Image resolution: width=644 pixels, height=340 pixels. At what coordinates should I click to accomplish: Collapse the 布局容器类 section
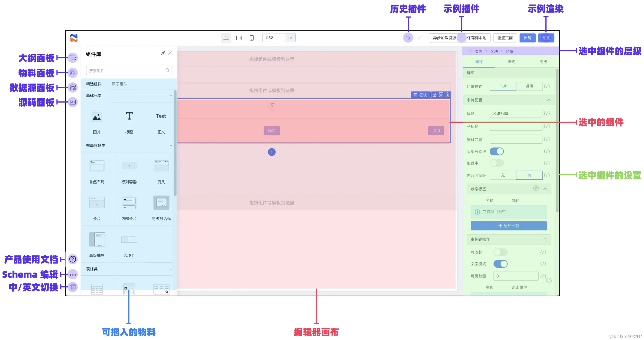(171, 146)
